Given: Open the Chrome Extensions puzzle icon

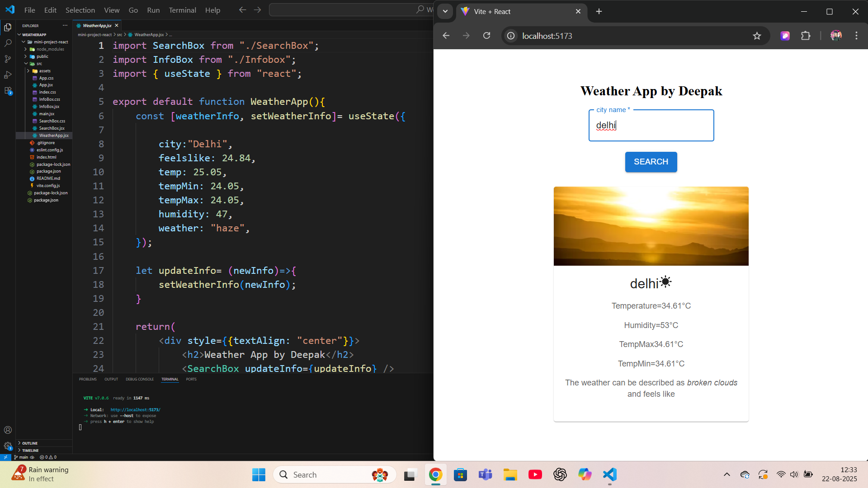Looking at the screenshot, I should [x=806, y=36].
